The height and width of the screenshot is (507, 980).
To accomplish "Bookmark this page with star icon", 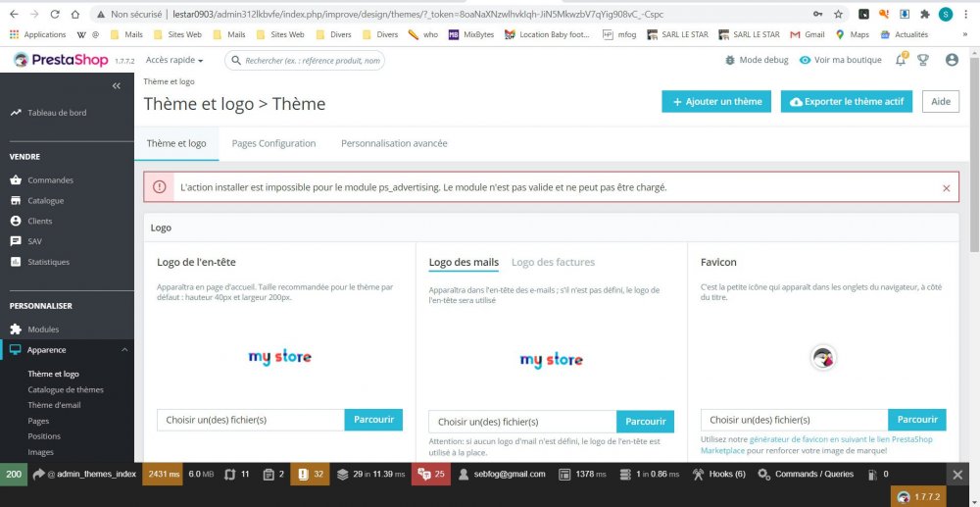I will click(x=838, y=14).
